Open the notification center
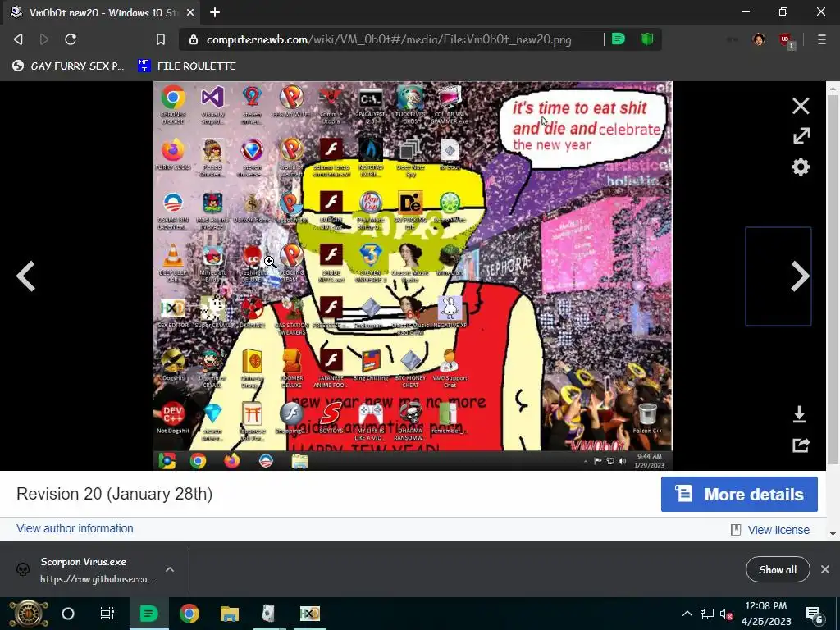This screenshot has width=840, height=630. coord(815,615)
